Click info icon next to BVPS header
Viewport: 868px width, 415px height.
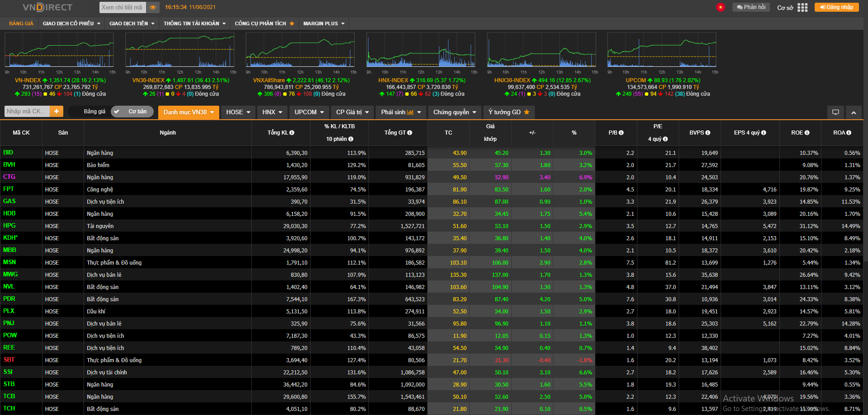click(708, 133)
